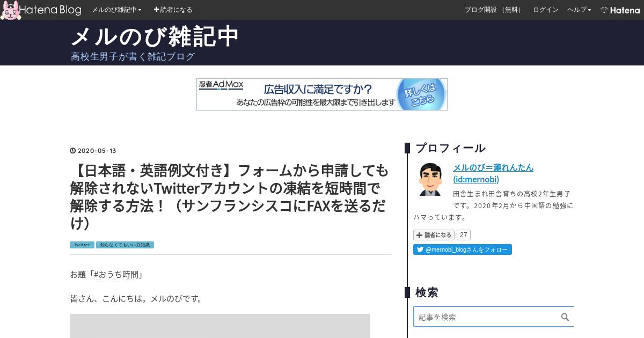Click the date 2020-05-13 link
The height and width of the screenshot is (338, 644).
[97, 151]
